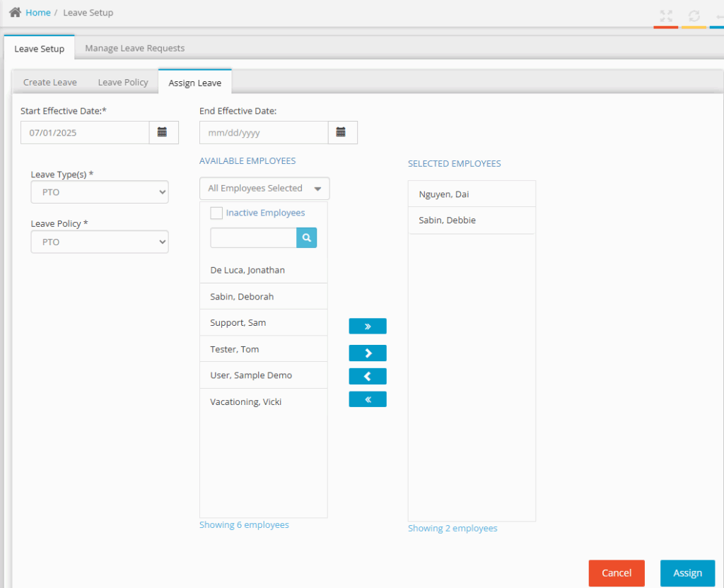Screen dimensions: 724x588
Task: Remove all employees from selected list
Action: coord(368,399)
